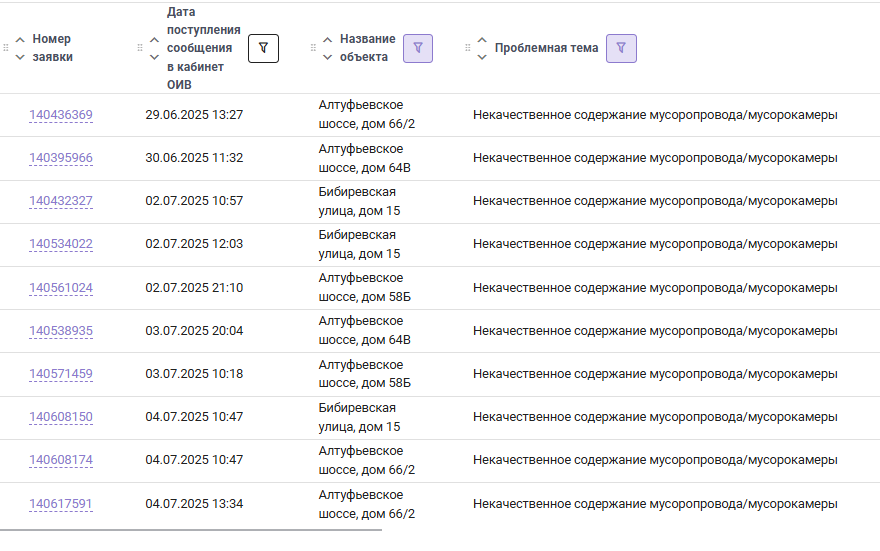Sort date column ascending with up chevron
This screenshot has width=880, height=551.
154,40
